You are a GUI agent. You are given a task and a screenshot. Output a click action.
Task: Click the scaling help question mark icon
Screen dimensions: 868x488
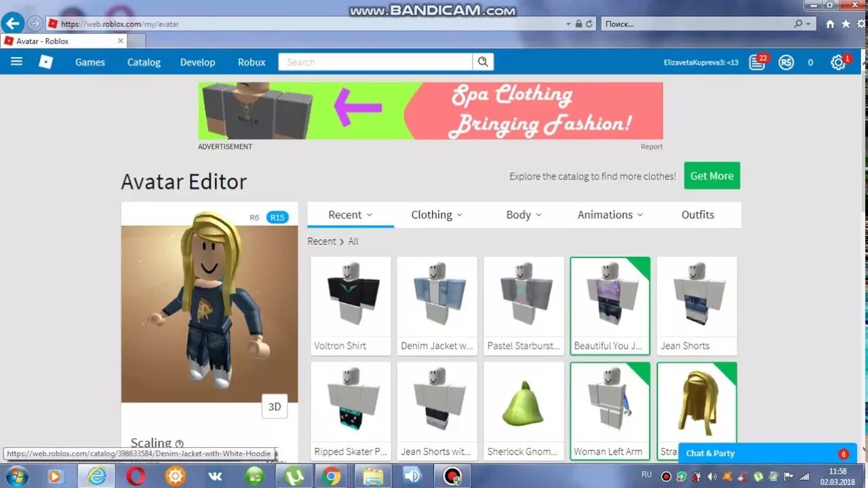(x=180, y=444)
